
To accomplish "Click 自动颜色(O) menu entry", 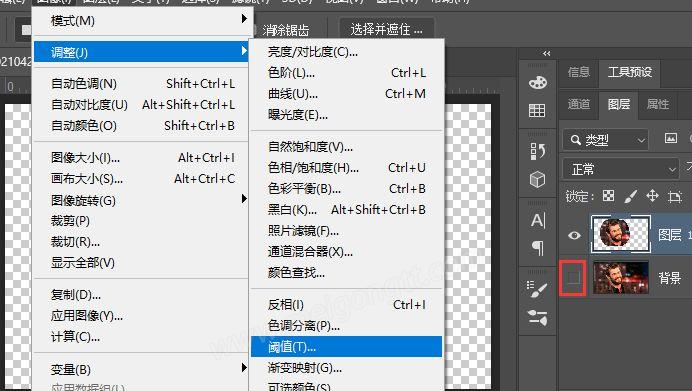I will tap(141, 126).
